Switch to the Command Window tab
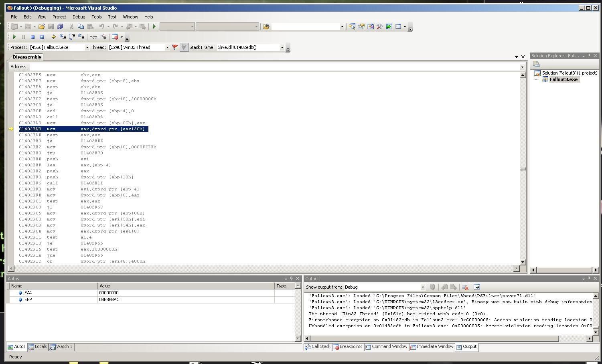The height and width of the screenshot is (364, 602). [x=386, y=347]
